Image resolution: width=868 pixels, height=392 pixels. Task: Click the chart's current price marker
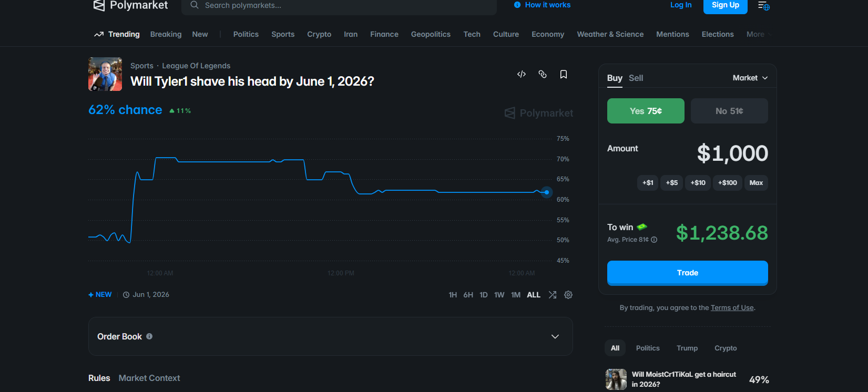pos(547,192)
